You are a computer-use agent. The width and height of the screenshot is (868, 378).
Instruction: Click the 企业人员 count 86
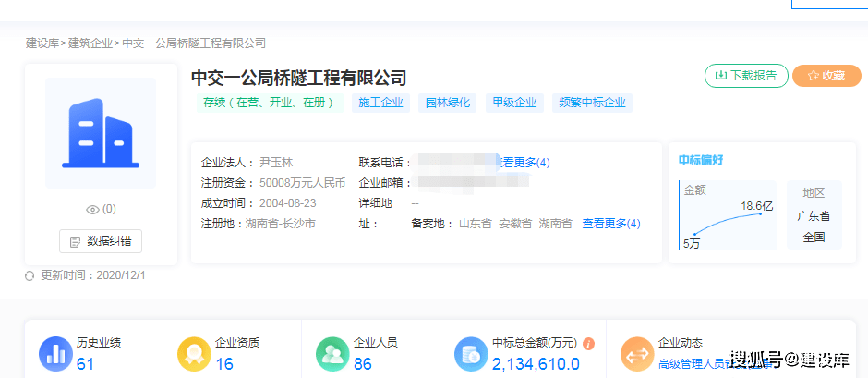[x=363, y=364]
